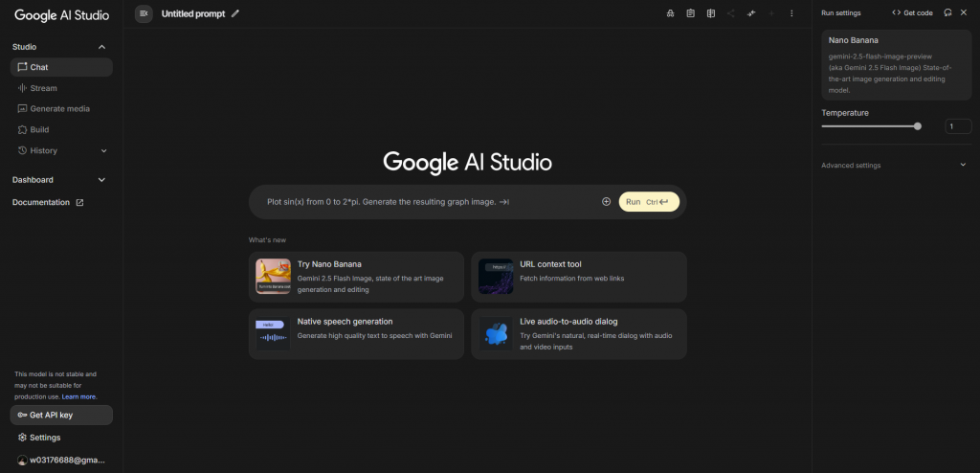Run the prompt
This screenshot has height=473, width=980.
(x=649, y=201)
